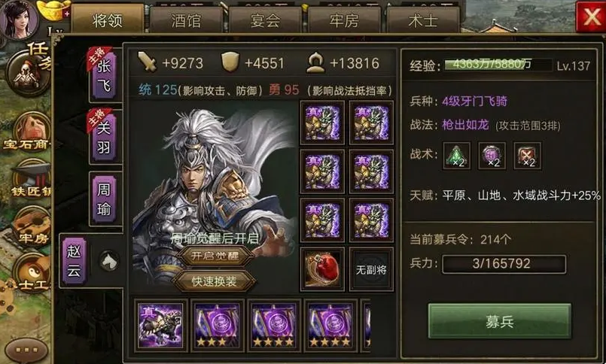Click the horse icon beside 赵云
This screenshot has height=364, width=606.
tap(109, 261)
